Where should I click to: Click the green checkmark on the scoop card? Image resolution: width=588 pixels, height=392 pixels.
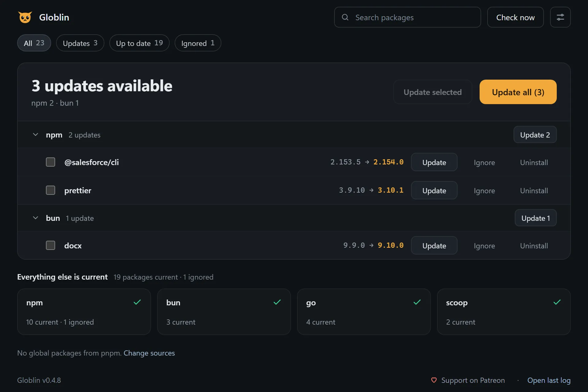pyautogui.click(x=557, y=302)
